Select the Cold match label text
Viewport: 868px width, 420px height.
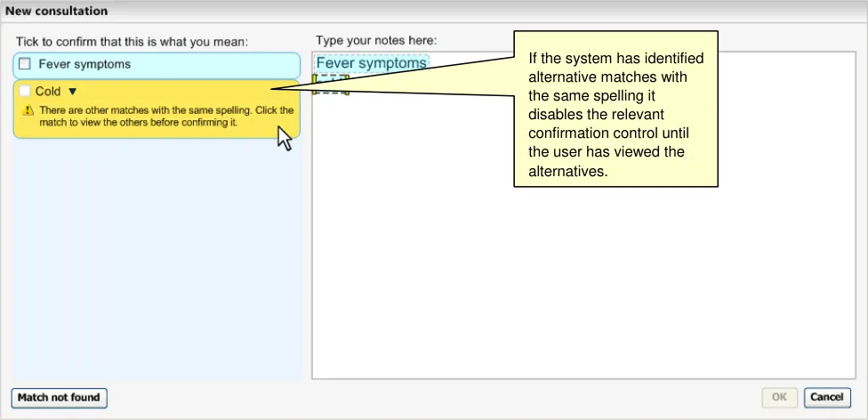48,91
